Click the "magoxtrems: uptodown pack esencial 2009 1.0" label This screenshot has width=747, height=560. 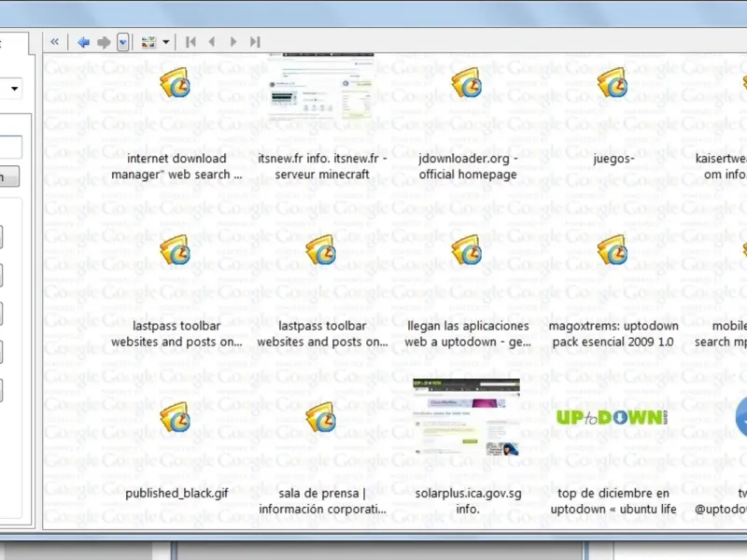click(x=613, y=334)
